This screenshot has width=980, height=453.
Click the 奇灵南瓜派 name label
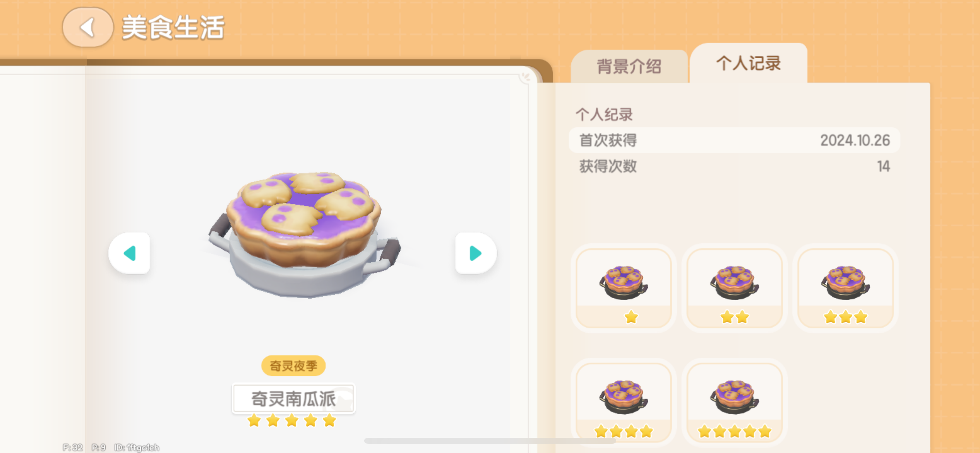(293, 399)
